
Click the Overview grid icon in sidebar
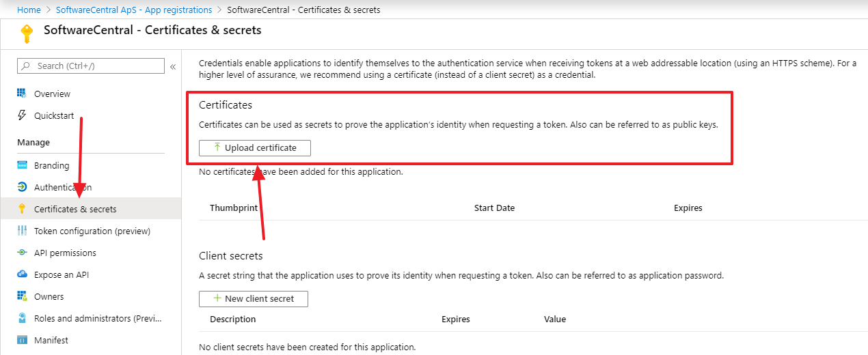click(22, 94)
